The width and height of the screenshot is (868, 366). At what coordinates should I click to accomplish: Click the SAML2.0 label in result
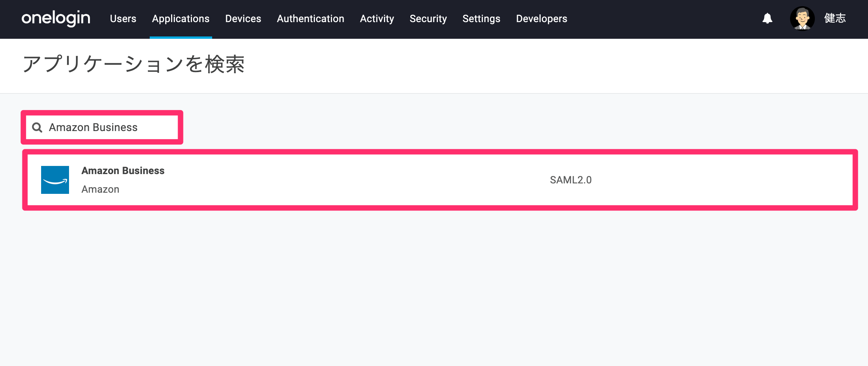tap(571, 180)
